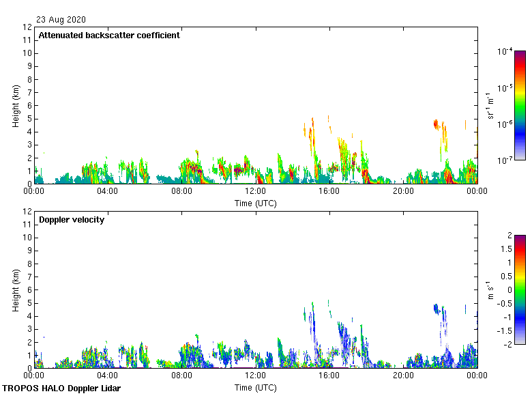Click the 04:00 tick label under the backscatter plot
532x396 pixels.
coord(108,192)
